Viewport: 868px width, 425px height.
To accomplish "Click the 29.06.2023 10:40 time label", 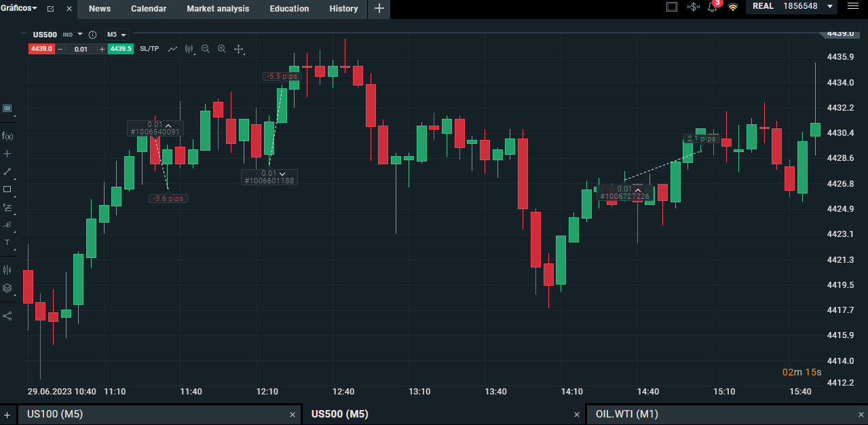I will (x=62, y=392).
